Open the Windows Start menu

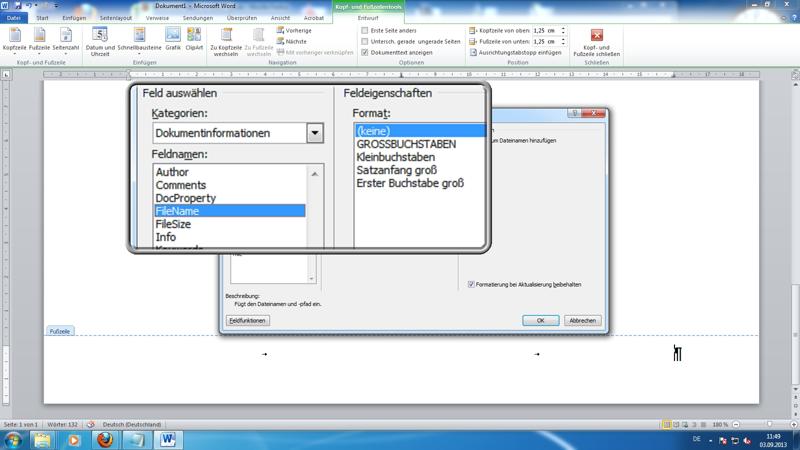pos(13,440)
